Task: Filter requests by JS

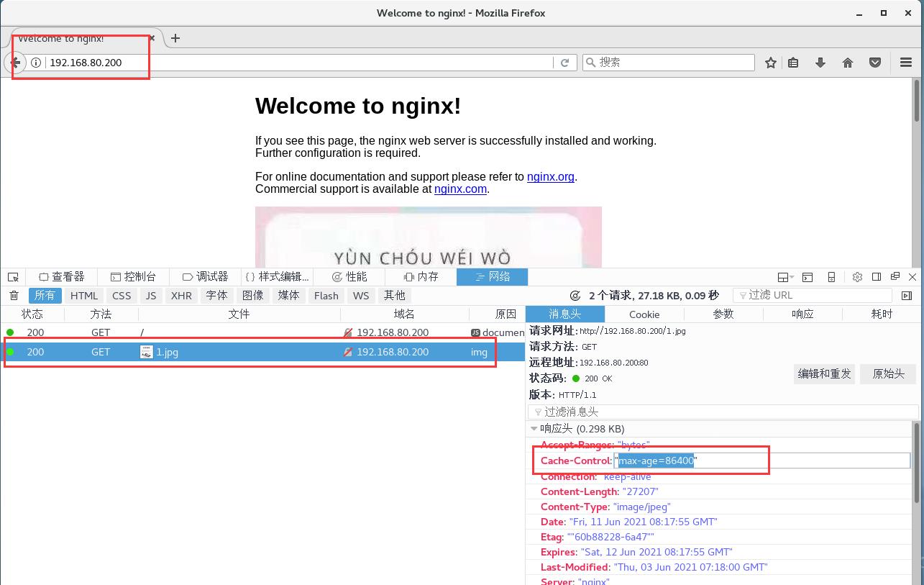Action: (x=150, y=296)
